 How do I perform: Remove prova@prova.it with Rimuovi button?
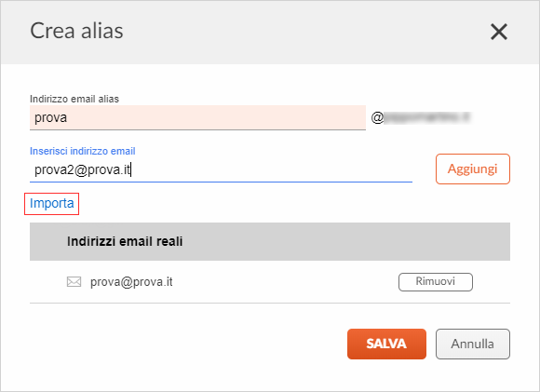[x=436, y=282]
